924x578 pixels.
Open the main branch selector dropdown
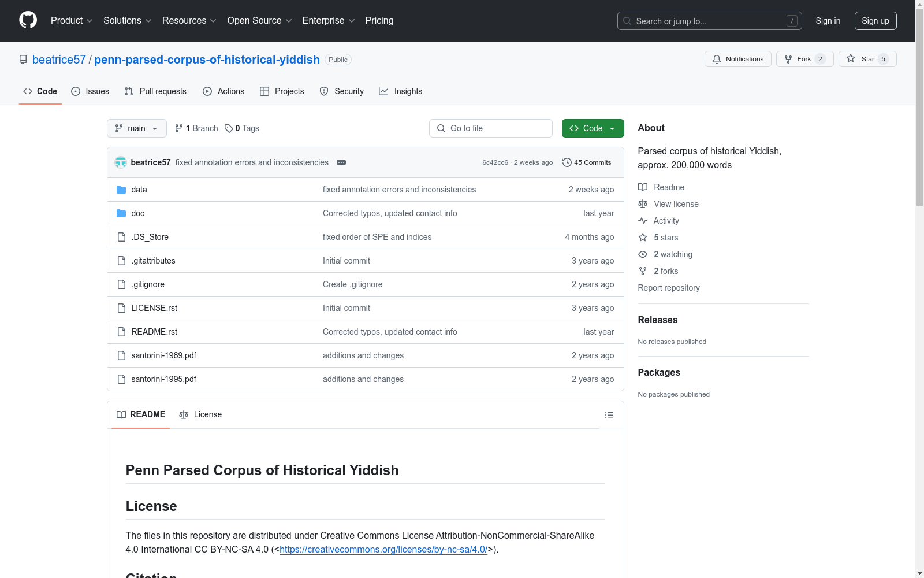tap(137, 128)
